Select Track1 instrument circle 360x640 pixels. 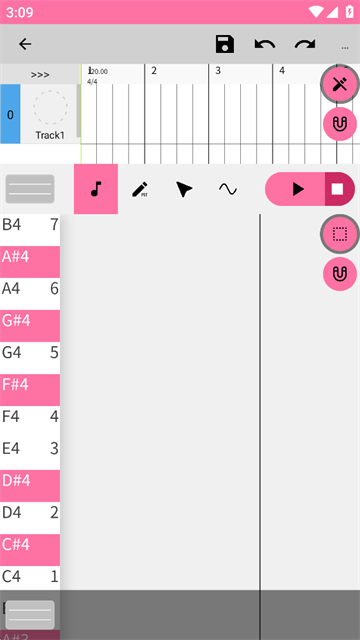pyautogui.click(x=50, y=107)
